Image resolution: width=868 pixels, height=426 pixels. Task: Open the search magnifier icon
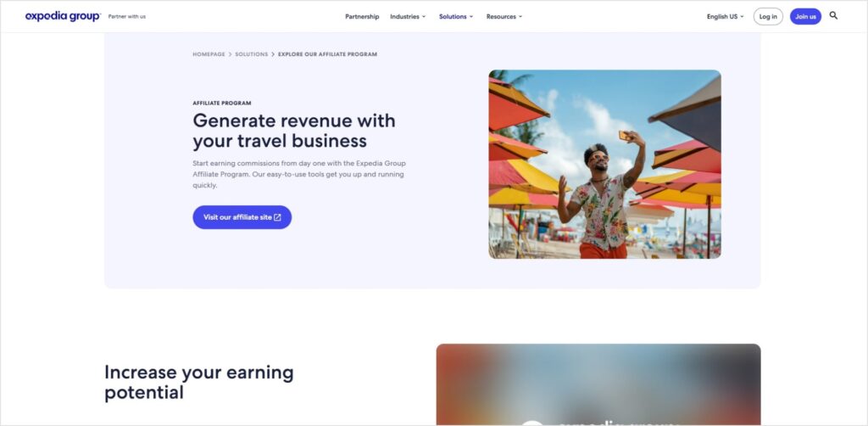pos(833,15)
